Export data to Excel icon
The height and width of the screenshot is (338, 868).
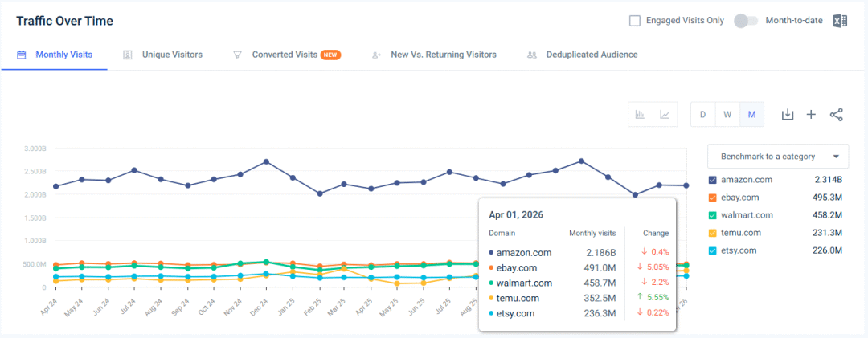click(x=840, y=21)
